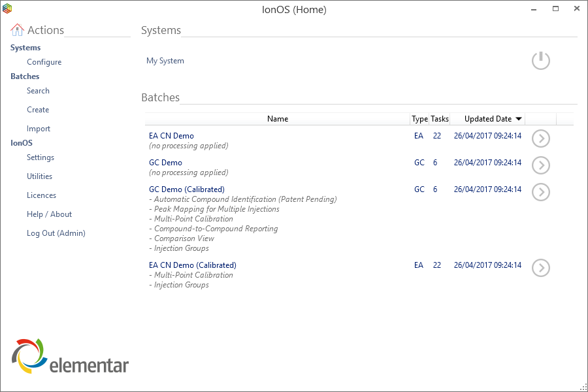This screenshot has width=588, height=392.
Task: Select the My System link
Action: click(165, 61)
